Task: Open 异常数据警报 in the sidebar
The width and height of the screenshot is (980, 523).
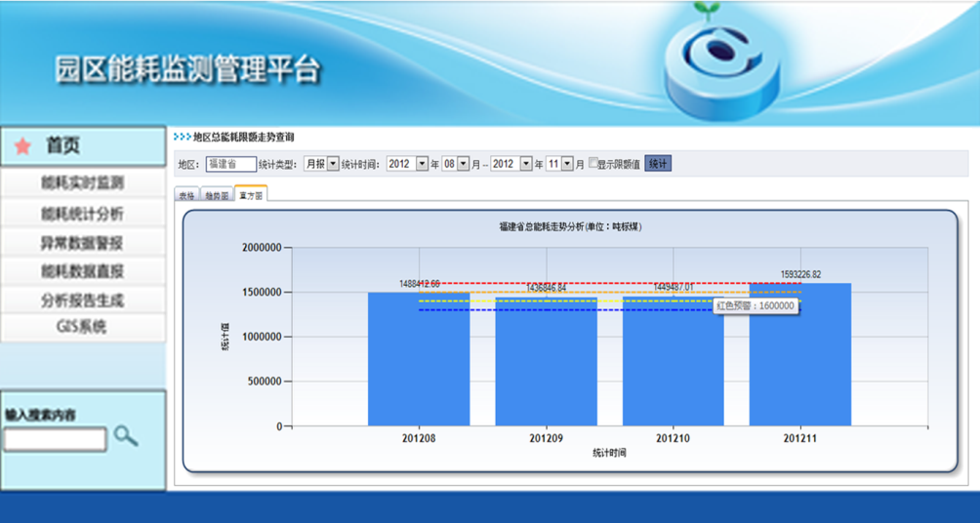Action: [x=83, y=243]
